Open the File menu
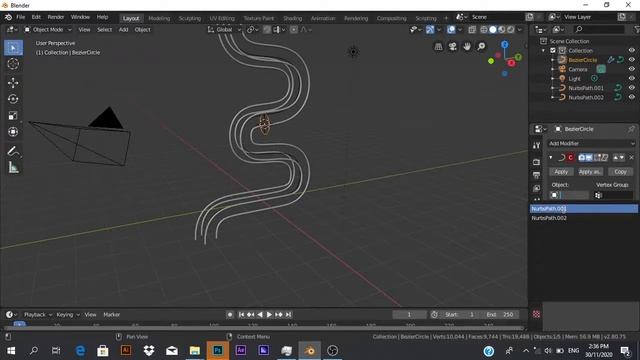The width and height of the screenshot is (640, 360). (x=20, y=17)
